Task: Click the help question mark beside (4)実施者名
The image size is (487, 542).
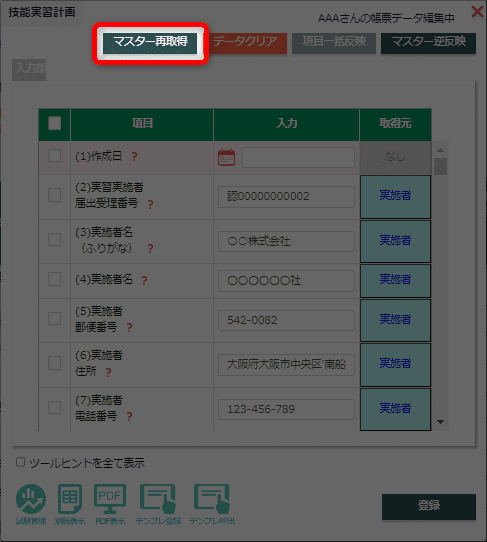Action: point(144,280)
